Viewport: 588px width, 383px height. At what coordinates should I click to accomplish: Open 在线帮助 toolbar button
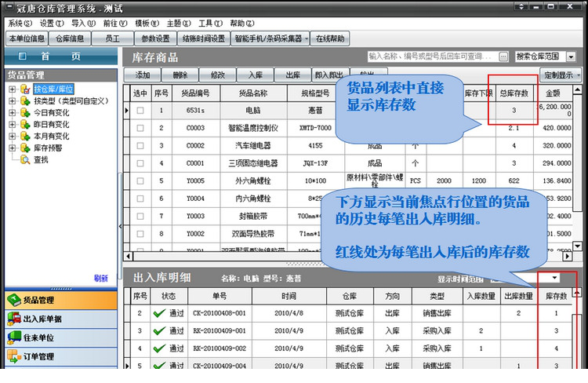click(330, 38)
